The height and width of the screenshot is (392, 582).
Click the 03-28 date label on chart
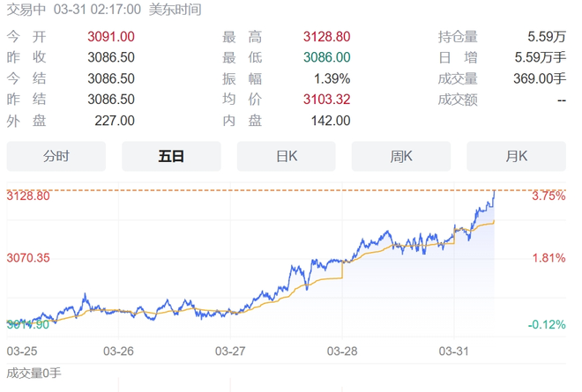point(342,351)
